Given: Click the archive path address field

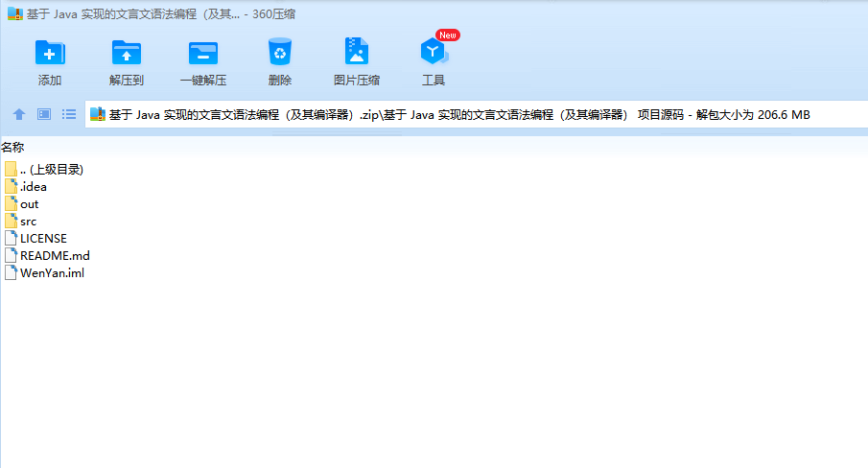Looking at the screenshot, I should coord(476,114).
